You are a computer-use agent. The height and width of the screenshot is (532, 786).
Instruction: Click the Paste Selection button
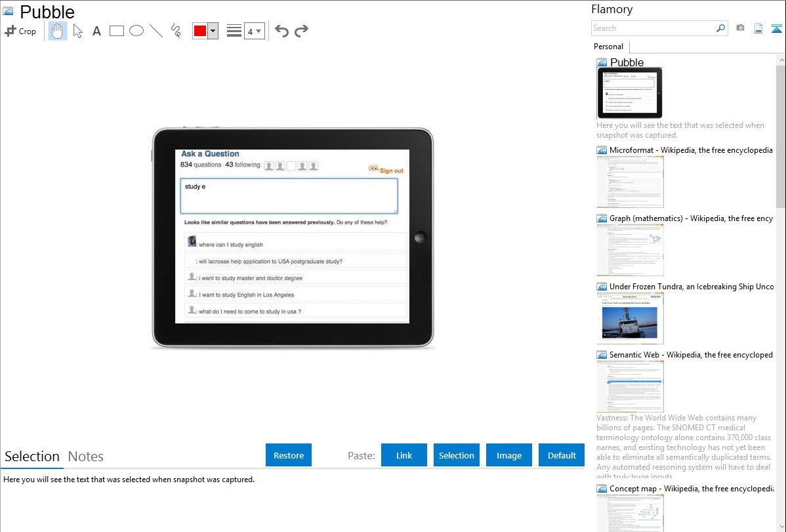(456, 455)
